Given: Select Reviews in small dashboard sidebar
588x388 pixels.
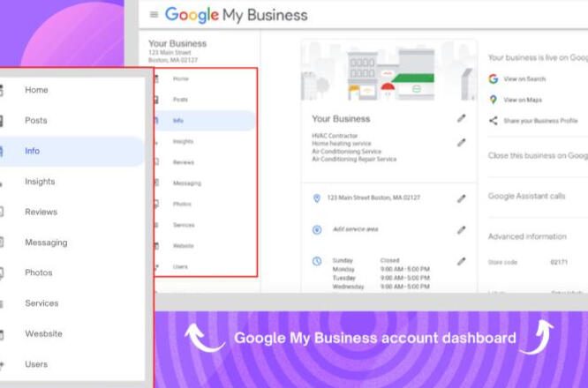Looking at the screenshot, I should click(x=184, y=162).
